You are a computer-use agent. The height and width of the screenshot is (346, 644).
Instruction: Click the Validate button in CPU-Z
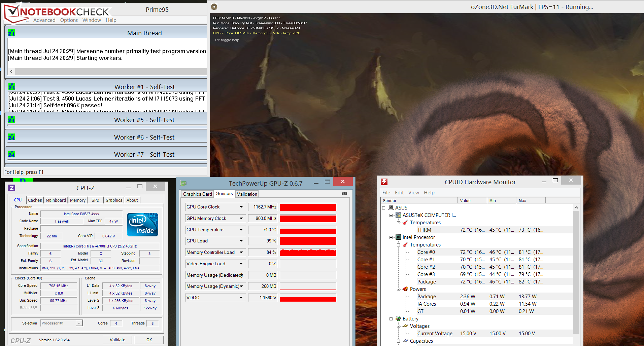click(117, 340)
